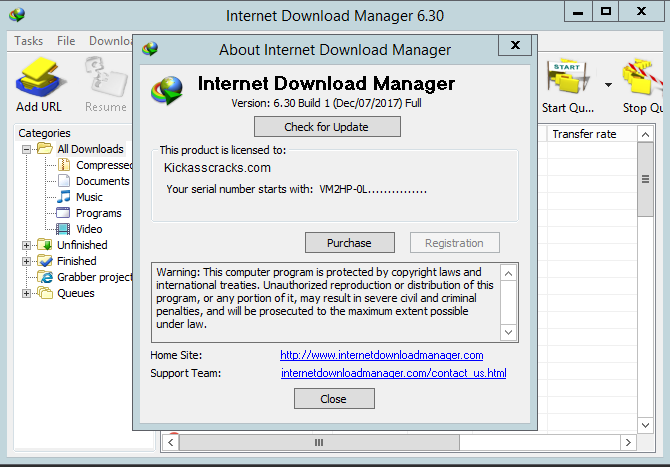Click the Music note category icon
The height and width of the screenshot is (467, 670).
pos(64,197)
